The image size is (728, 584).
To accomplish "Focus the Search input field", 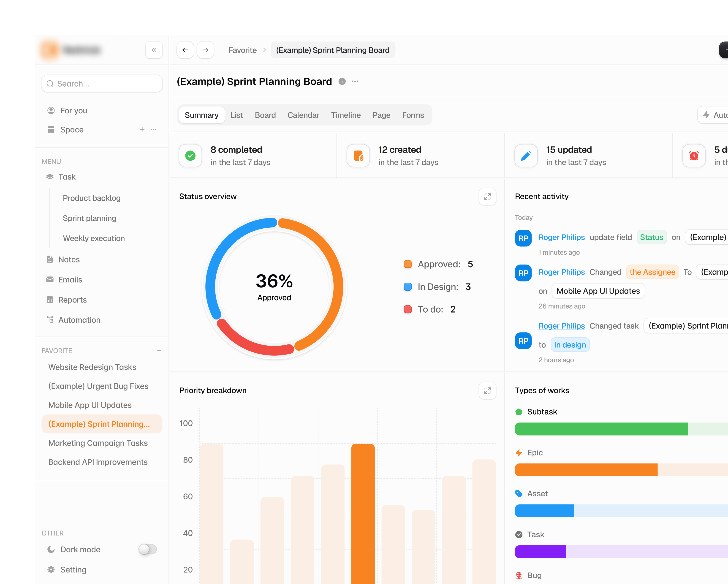I will click(102, 83).
